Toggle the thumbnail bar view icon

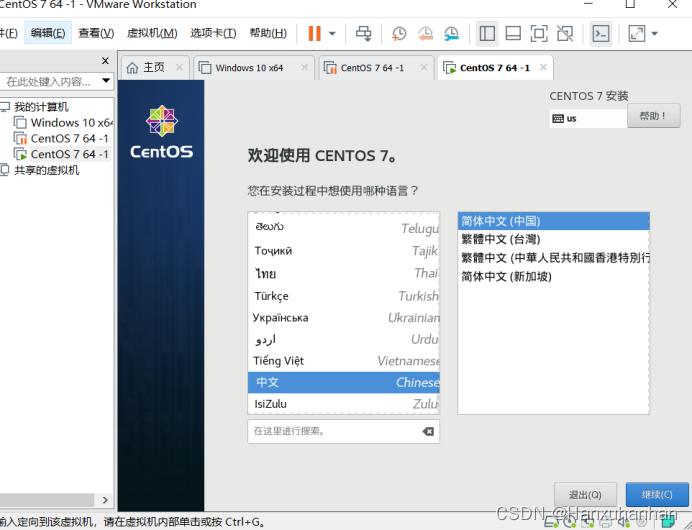point(513,34)
